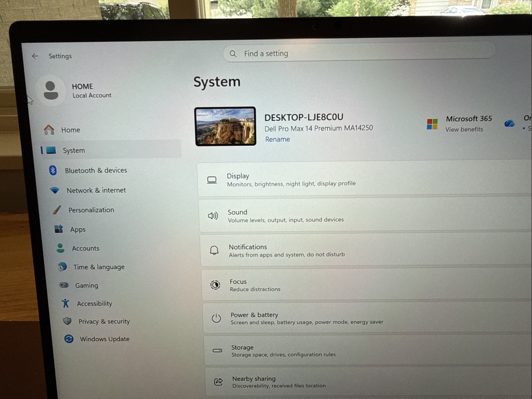532x399 pixels.
Task: Click the Accounts person icon
Action: click(61, 248)
